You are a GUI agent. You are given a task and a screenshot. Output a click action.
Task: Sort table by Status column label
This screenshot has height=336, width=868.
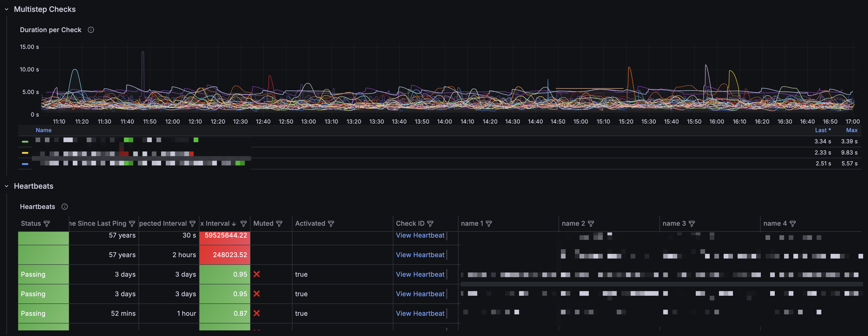tap(31, 224)
